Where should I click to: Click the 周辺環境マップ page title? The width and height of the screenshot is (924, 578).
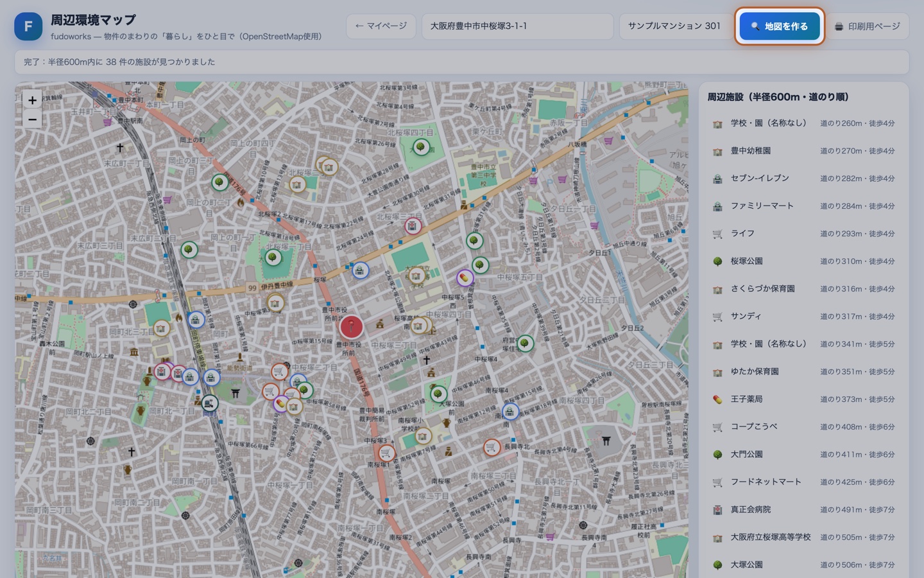[93, 20]
